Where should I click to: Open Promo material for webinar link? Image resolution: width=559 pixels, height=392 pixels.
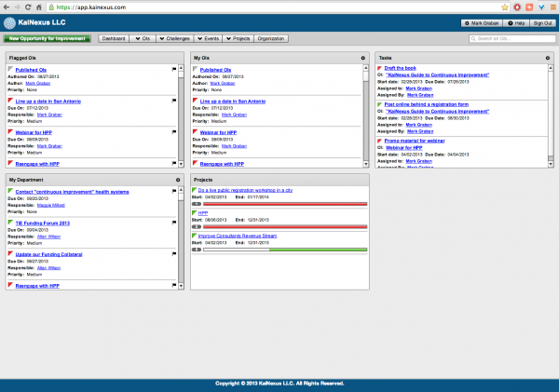coord(415,141)
